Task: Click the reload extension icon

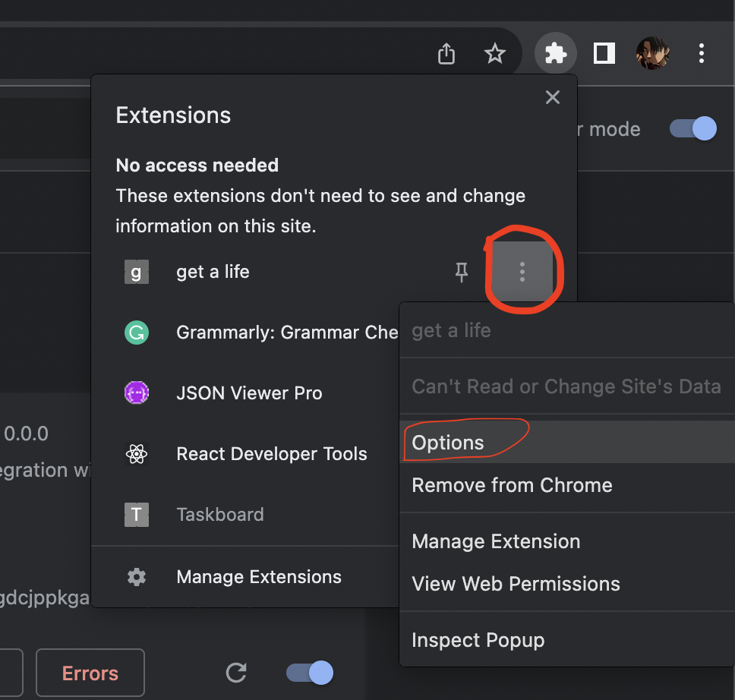Action: (x=237, y=672)
